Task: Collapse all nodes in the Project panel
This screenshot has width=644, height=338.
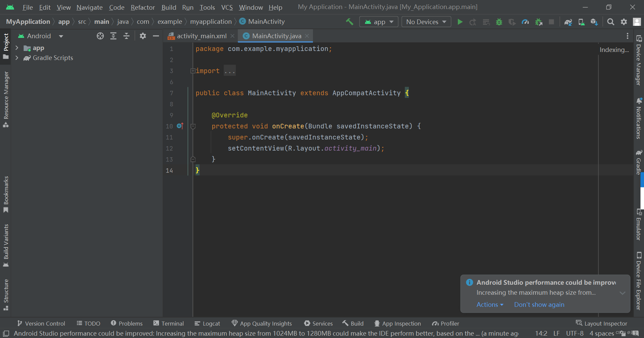Action: coord(126,36)
